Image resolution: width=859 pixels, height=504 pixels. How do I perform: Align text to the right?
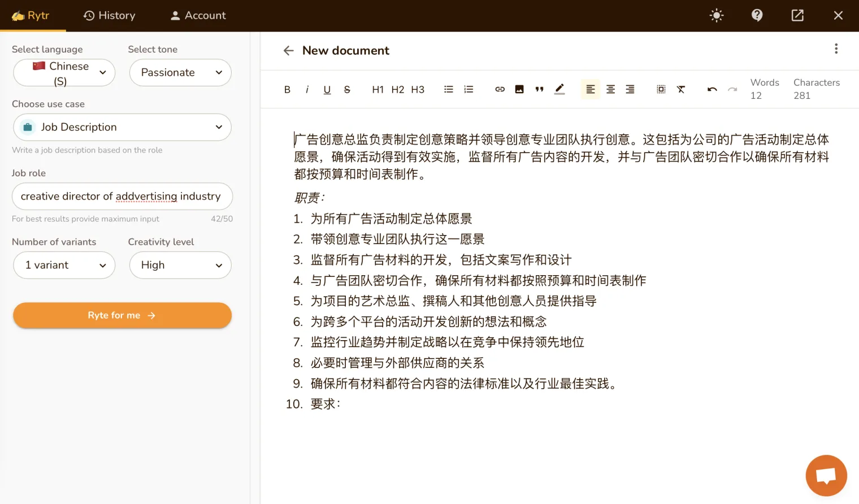630,89
